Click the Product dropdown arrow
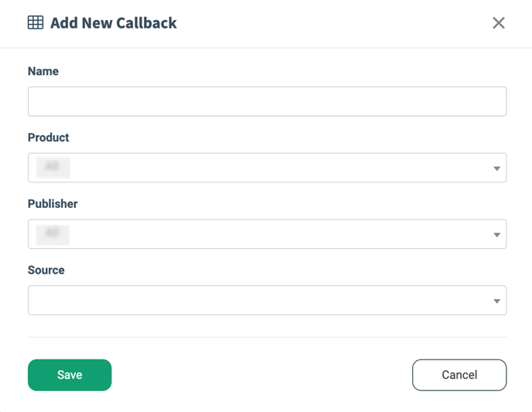The height and width of the screenshot is (412, 532). tap(496, 169)
